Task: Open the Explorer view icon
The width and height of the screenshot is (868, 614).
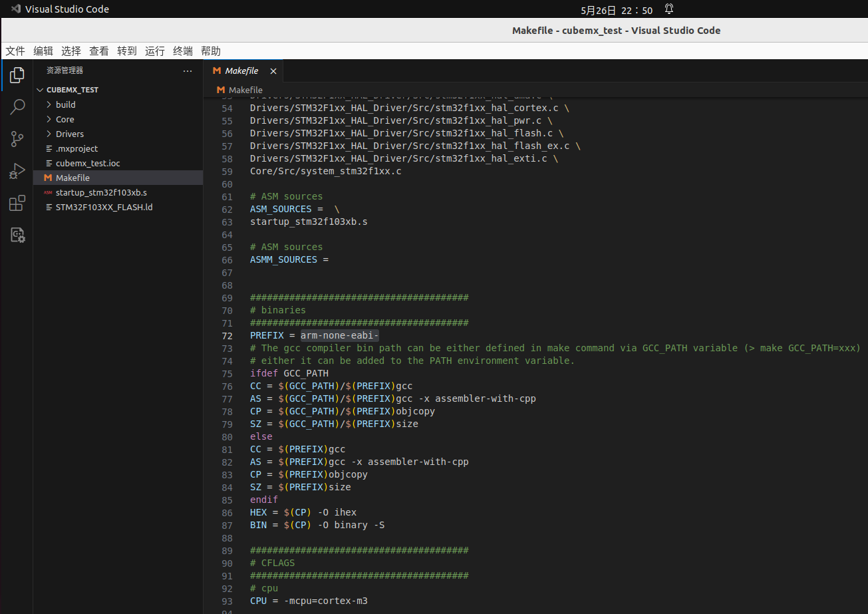Action: (17, 75)
